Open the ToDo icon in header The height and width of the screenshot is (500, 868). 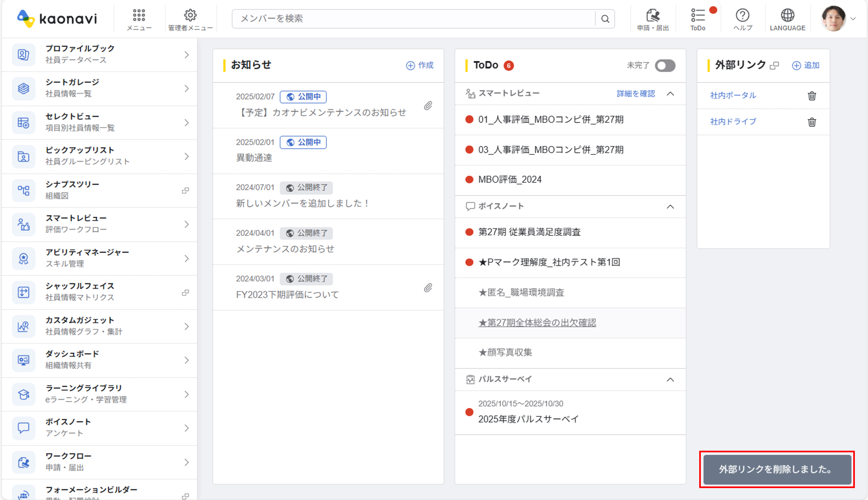click(x=698, y=15)
